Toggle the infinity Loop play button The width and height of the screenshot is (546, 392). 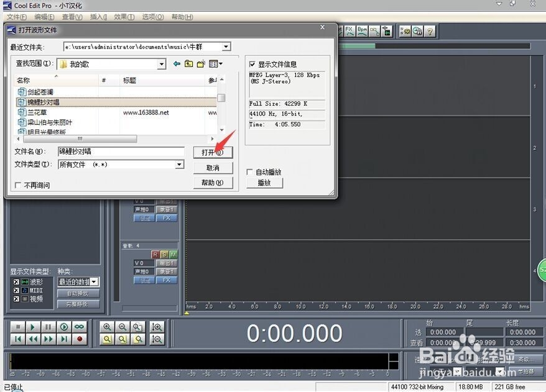[x=79, y=327]
